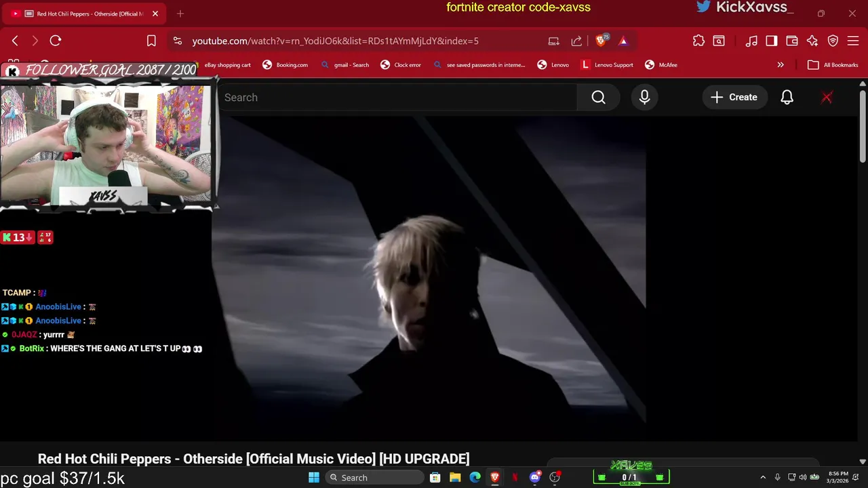Open a new browser tab

180,14
